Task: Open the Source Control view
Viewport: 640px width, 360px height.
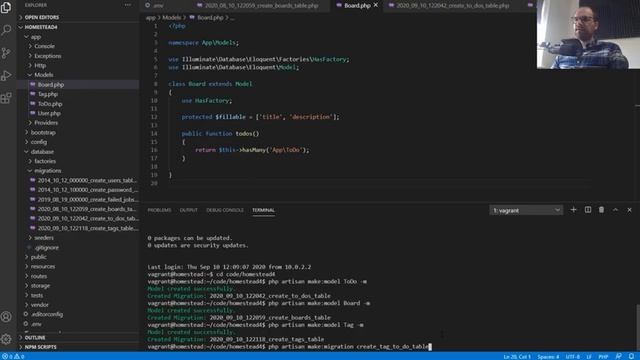Action: (x=6, y=53)
